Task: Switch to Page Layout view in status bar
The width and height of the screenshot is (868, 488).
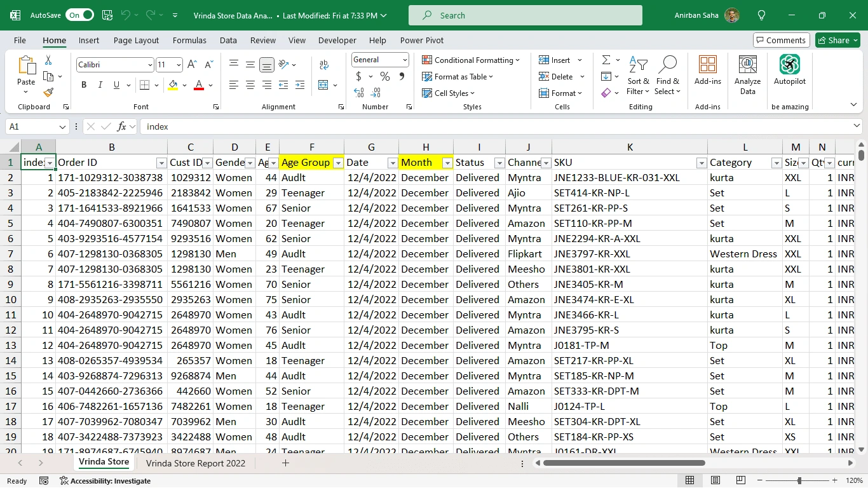Action: (715, 480)
